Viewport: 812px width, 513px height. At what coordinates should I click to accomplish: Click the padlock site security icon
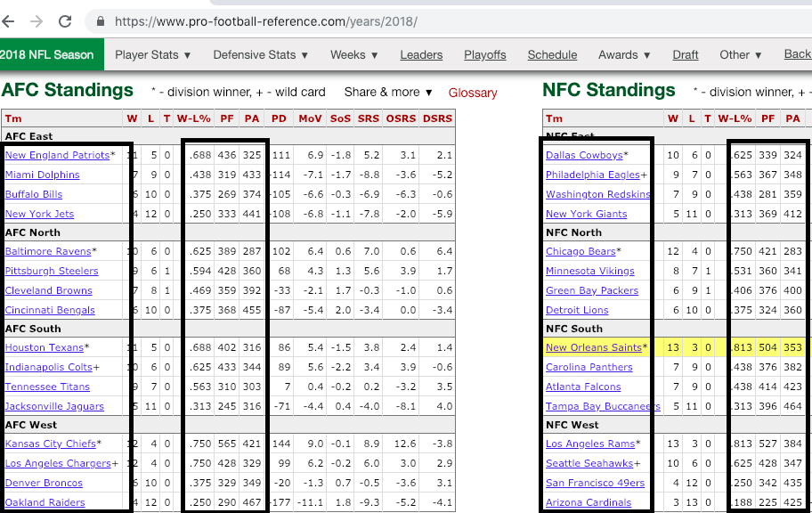tap(101, 21)
